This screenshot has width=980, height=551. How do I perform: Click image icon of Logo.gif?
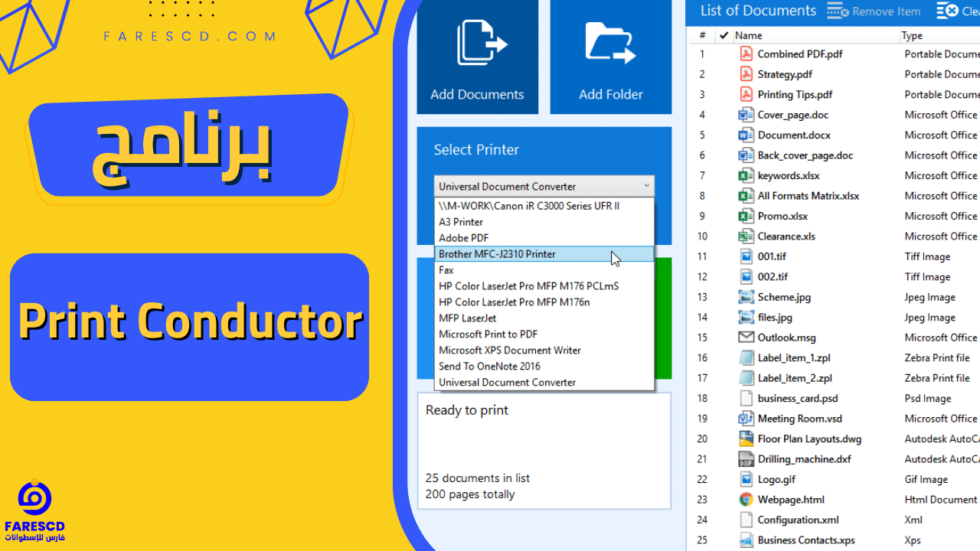746,480
